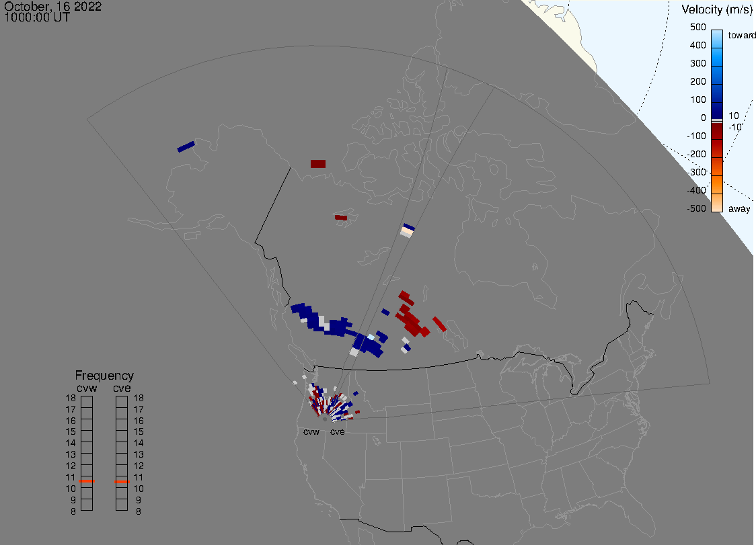Click the peach-white velocity cell on the beam boundary
Screen dimensions: 756x545
pos(406,232)
